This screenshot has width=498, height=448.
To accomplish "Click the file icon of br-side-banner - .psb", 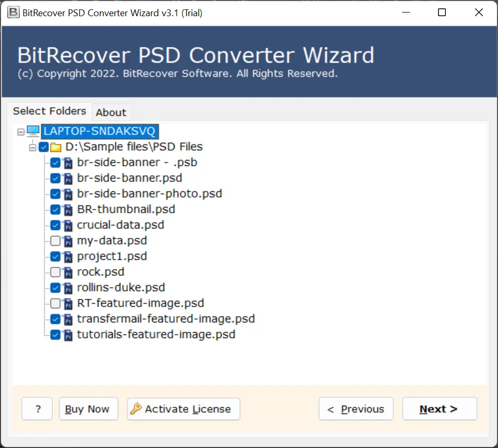I will [x=68, y=163].
